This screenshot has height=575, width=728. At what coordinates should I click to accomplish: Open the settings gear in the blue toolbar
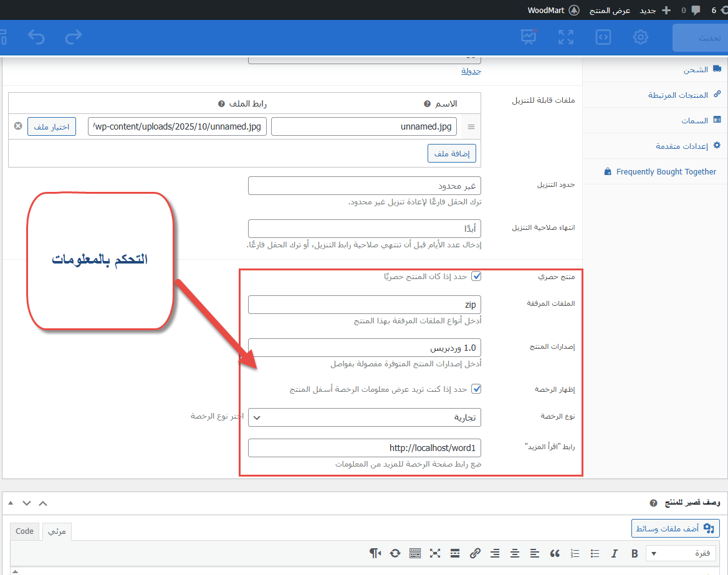pos(640,37)
